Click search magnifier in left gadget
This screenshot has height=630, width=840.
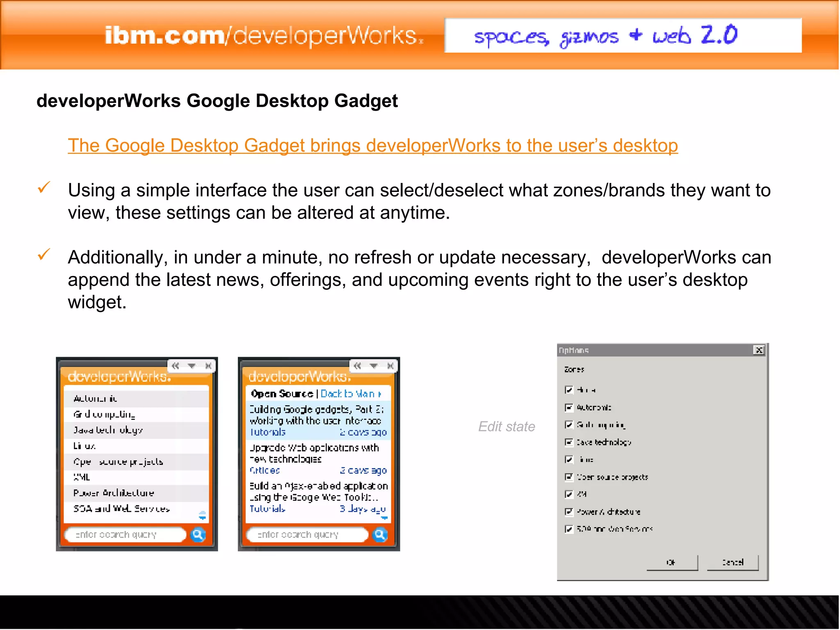(198, 534)
